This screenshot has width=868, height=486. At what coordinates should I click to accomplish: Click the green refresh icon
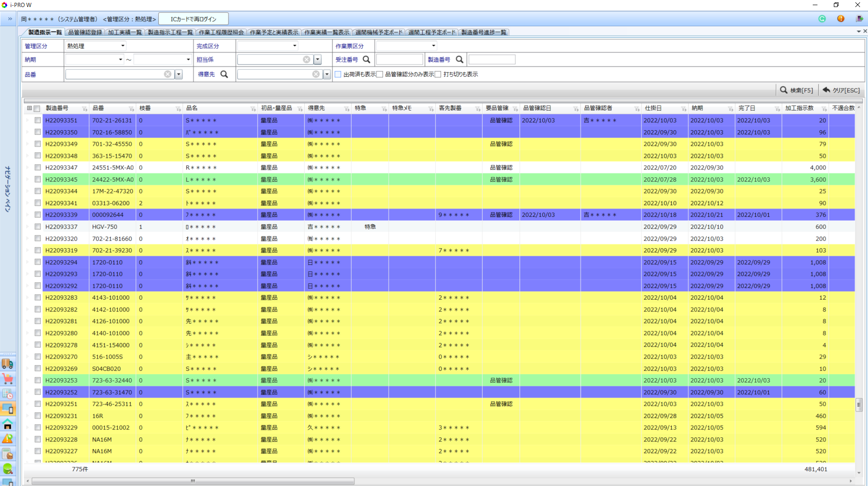pos(822,19)
